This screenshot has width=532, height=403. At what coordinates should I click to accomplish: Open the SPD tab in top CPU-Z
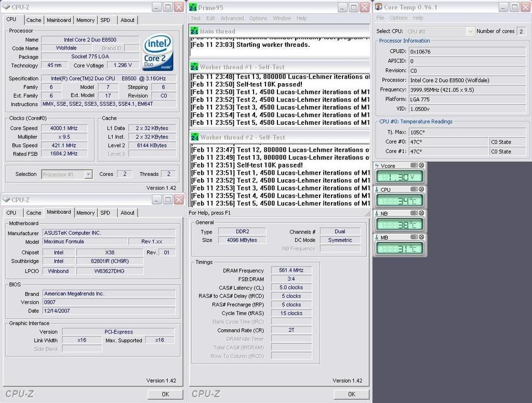coord(105,20)
